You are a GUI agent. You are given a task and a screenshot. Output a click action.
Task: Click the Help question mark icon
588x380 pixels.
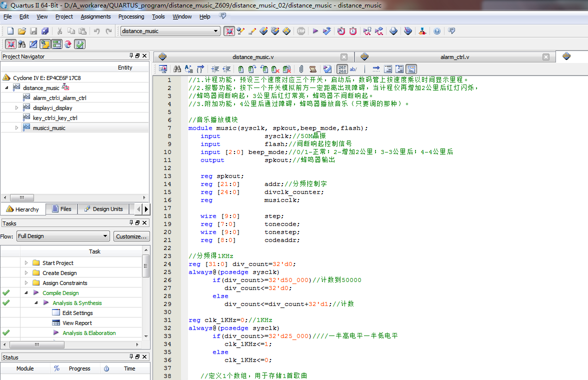tap(437, 31)
